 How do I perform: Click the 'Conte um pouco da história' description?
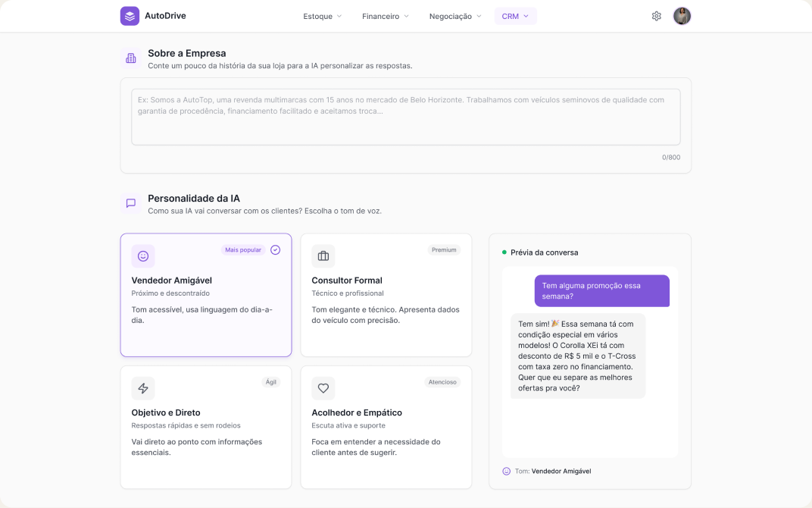point(280,66)
